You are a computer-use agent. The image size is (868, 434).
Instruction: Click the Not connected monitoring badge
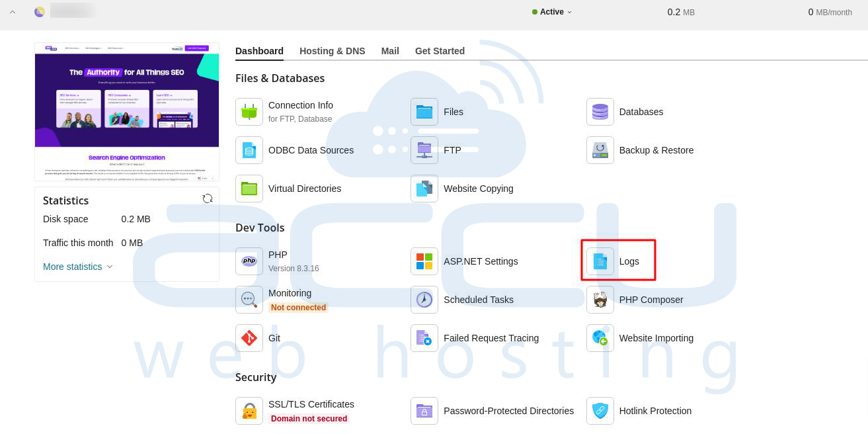tap(298, 308)
